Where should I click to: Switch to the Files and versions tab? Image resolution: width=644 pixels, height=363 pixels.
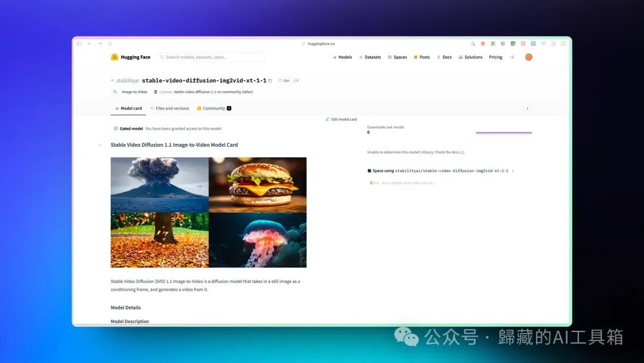click(x=169, y=109)
